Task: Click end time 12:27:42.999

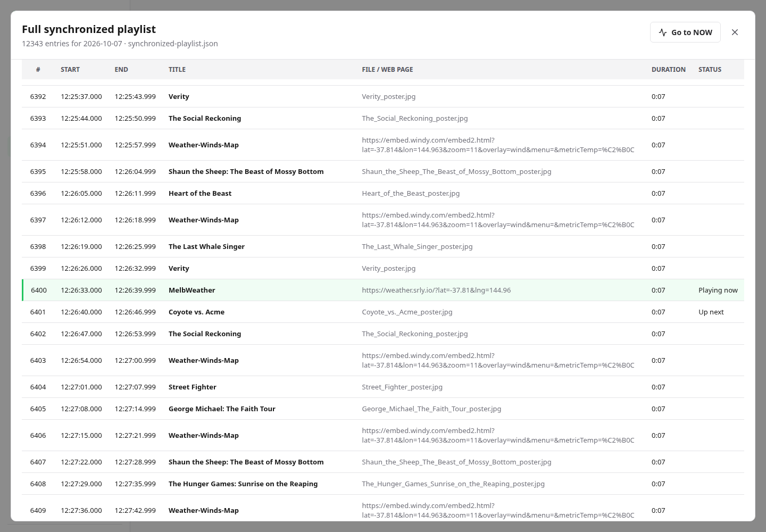Action: [135, 511]
